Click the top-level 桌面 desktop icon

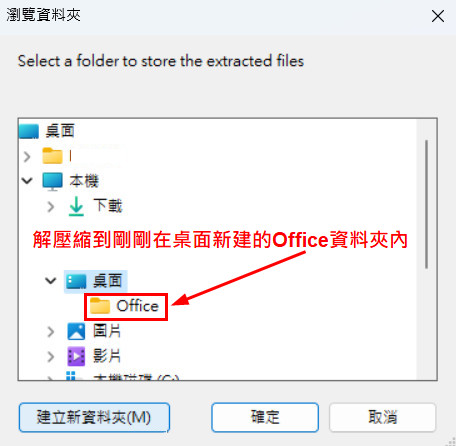point(29,131)
